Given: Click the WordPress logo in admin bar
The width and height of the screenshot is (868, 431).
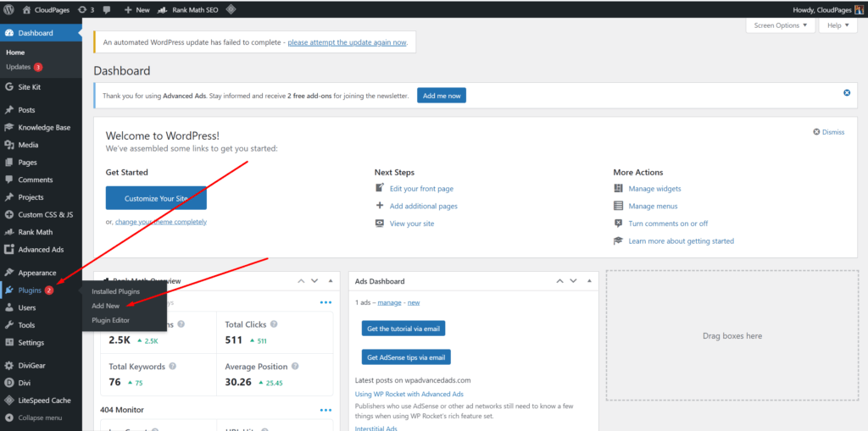Looking at the screenshot, I should pyautogui.click(x=8, y=9).
